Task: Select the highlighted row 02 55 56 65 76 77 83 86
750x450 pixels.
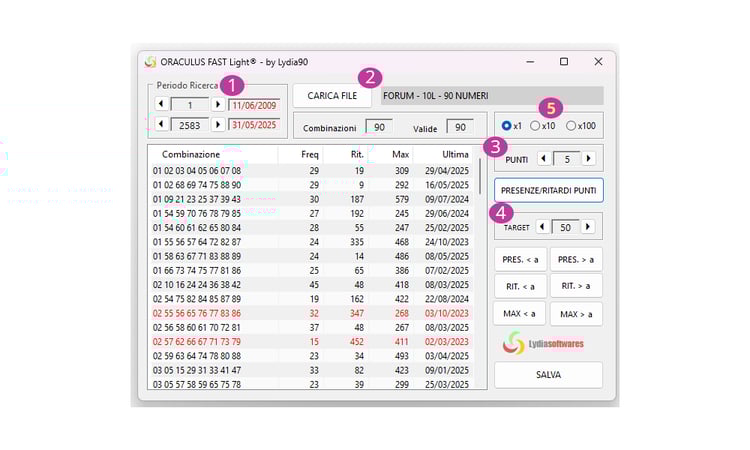Action: (311, 314)
